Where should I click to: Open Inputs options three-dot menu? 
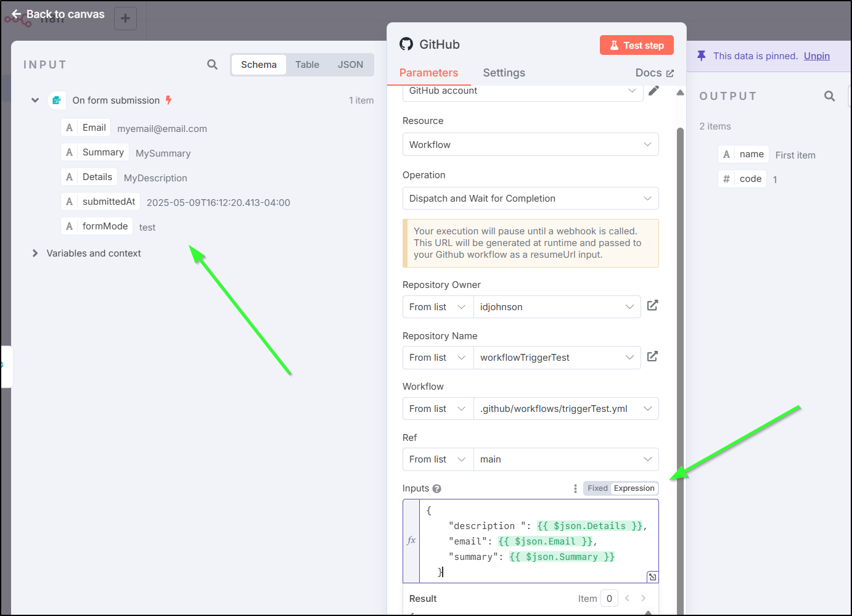click(x=575, y=488)
